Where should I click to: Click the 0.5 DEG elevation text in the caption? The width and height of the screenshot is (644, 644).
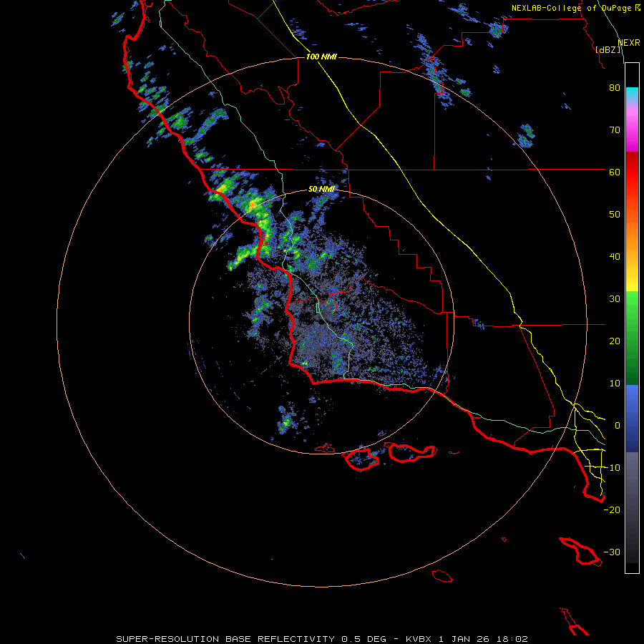tap(364, 639)
